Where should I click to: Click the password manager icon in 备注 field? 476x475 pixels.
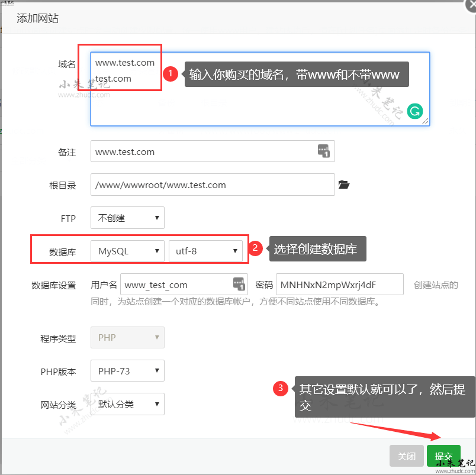point(323,151)
